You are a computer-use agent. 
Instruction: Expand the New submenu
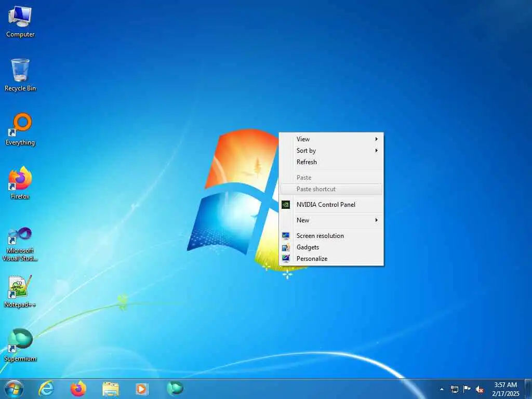pyautogui.click(x=331, y=220)
